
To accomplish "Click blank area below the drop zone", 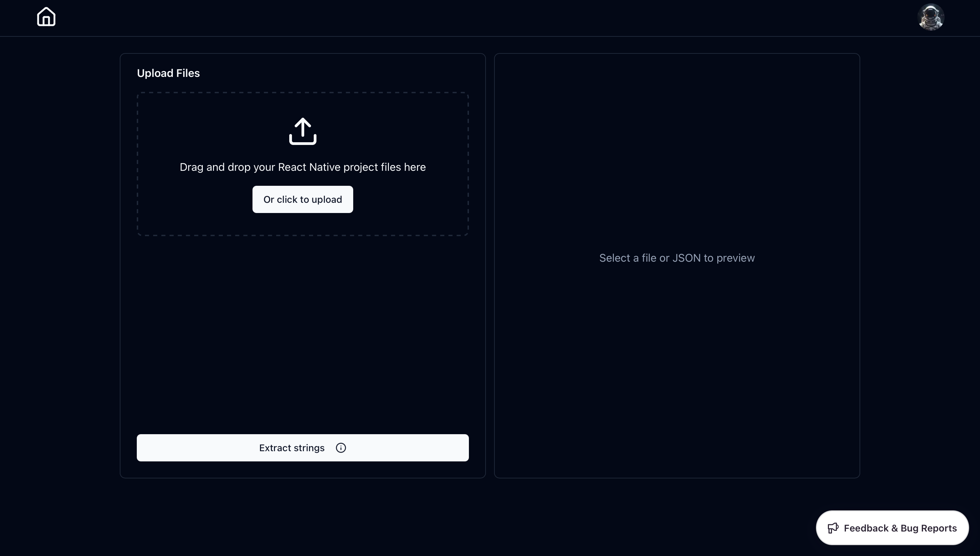I will click(x=303, y=332).
